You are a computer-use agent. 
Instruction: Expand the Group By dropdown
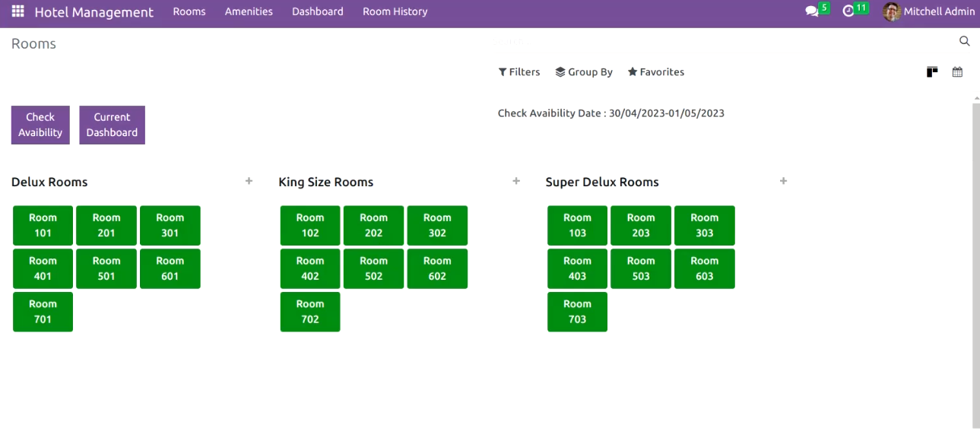[584, 72]
